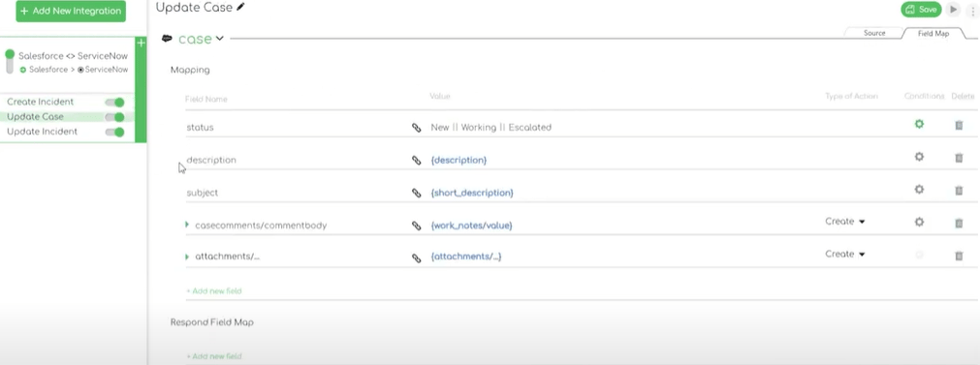Click the Salesforce > ServiceNow direction label

[74, 70]
